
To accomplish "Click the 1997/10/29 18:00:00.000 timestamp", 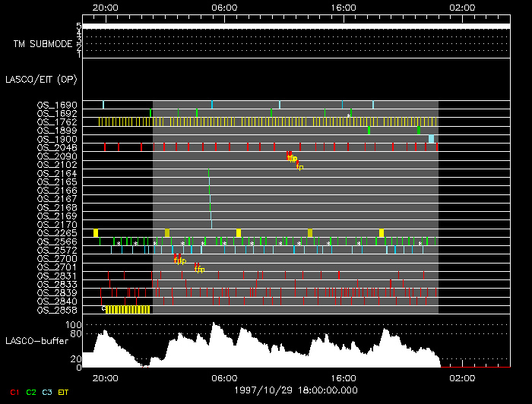I will click(296, 390).
